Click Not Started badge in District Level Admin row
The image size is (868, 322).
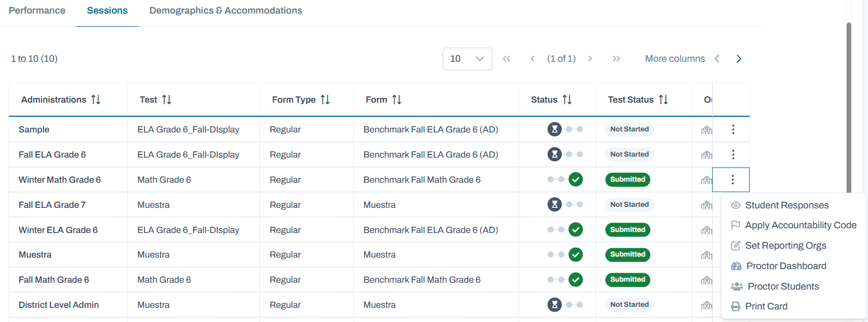tap(629, 305)
